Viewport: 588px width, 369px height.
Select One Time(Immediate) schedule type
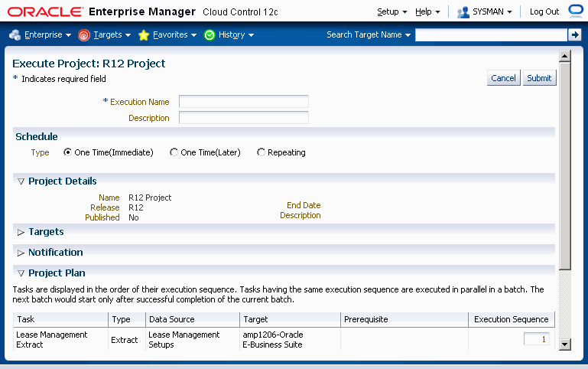[x=67, y=152]
